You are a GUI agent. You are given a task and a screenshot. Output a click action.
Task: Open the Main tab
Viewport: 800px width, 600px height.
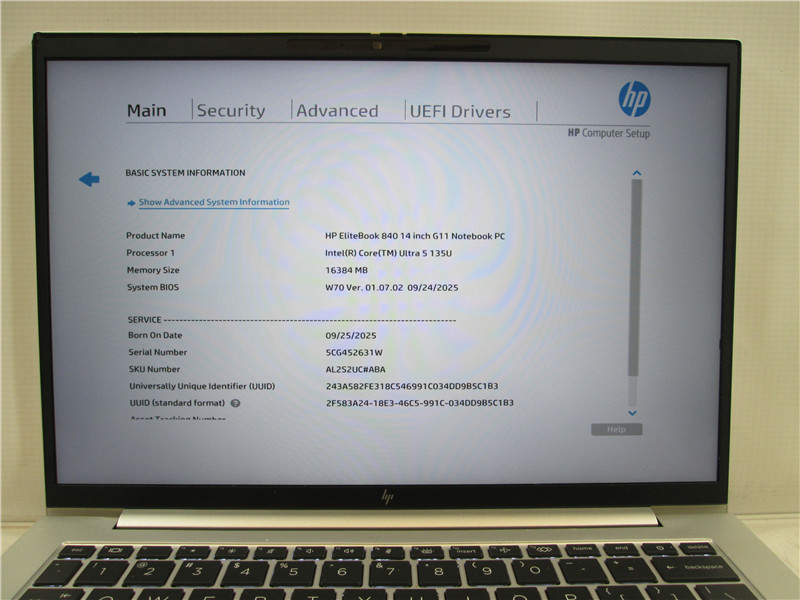click(x=146, y=110)
